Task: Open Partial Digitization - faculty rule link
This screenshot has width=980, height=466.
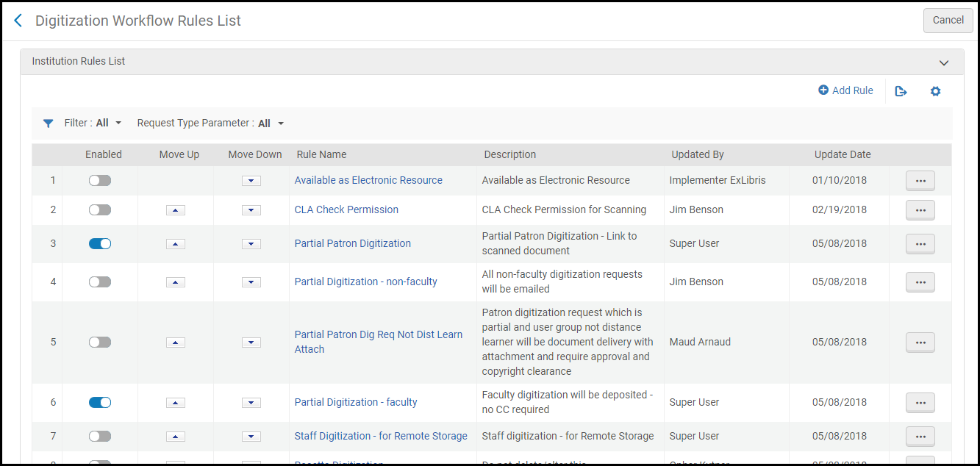Action: [x=356, y=402]
